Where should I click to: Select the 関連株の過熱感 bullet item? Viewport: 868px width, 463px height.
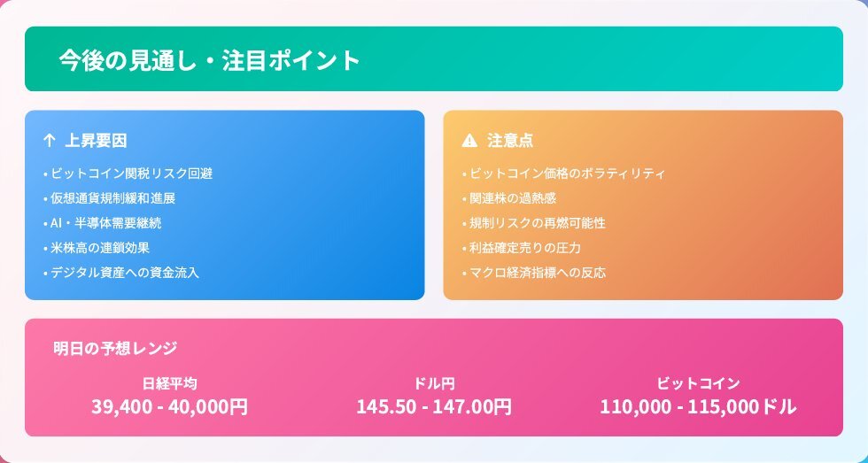click(508, 198)
